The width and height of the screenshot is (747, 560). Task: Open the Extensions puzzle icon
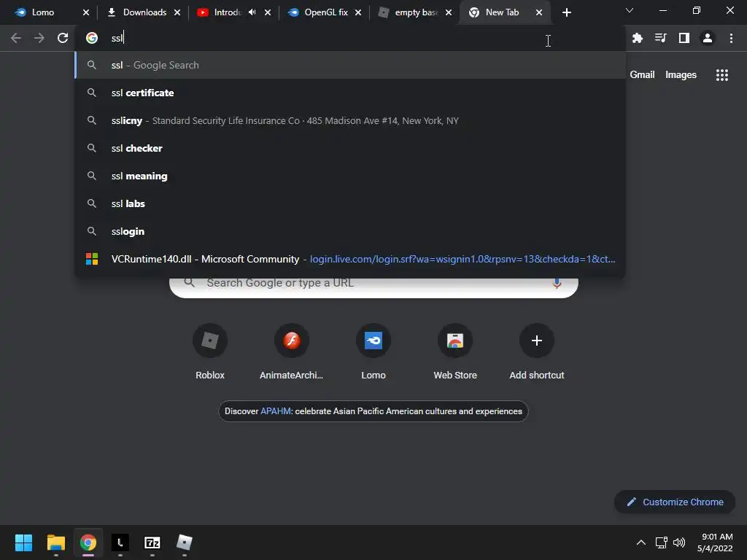(x=637, y=38)
